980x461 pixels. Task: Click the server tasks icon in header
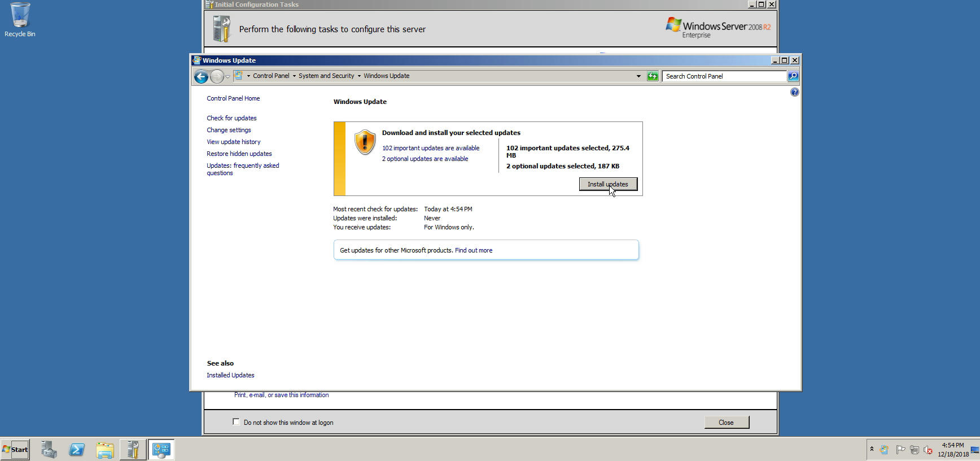coord(221,29)
